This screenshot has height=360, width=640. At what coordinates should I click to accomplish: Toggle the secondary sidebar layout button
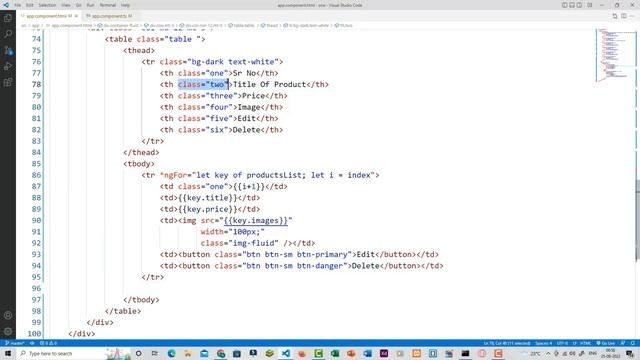pos(579,5)
